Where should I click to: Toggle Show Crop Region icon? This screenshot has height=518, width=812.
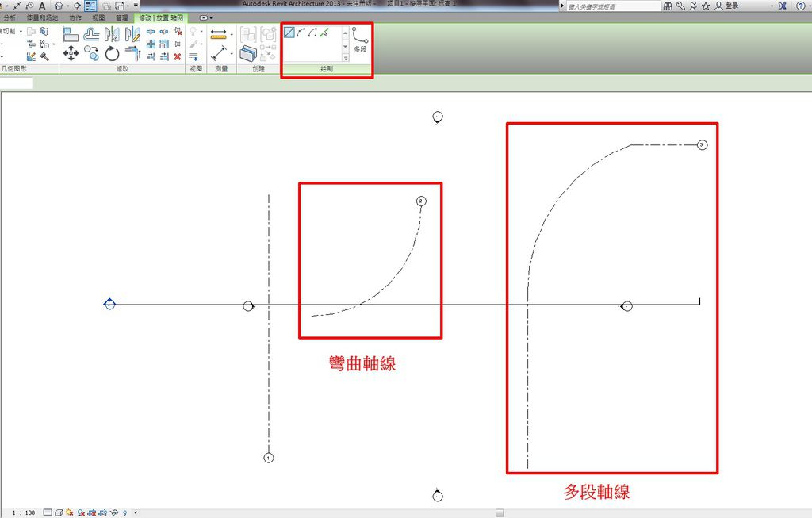click(103, 512)
